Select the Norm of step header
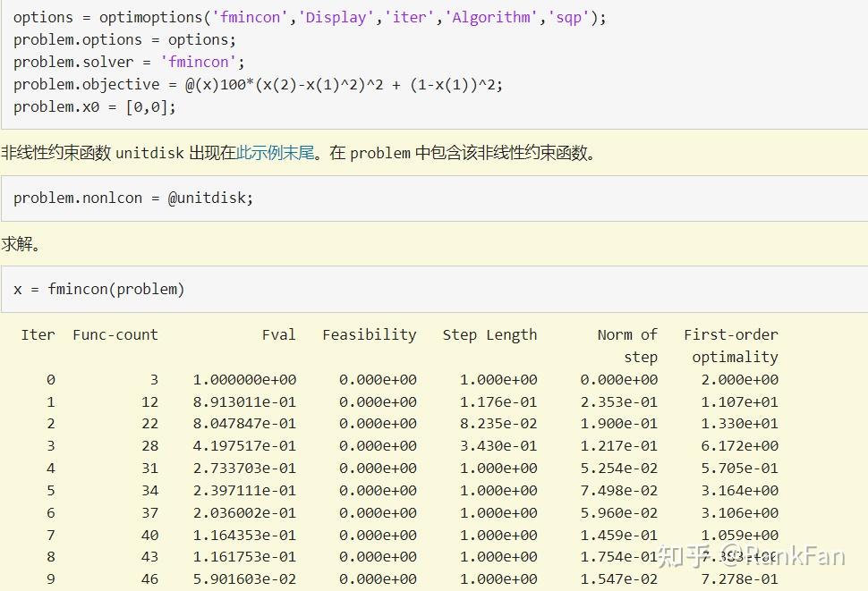 tap(627, 344)
